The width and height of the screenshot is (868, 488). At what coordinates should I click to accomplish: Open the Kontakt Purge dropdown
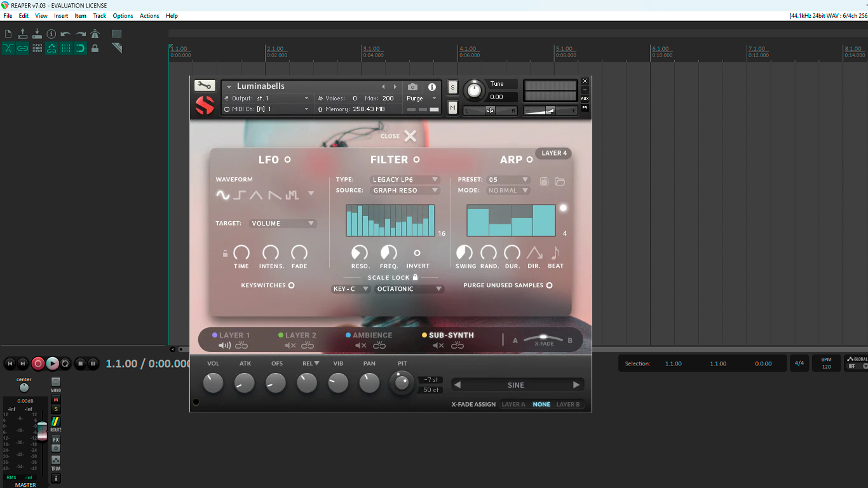tap(422, 98)
